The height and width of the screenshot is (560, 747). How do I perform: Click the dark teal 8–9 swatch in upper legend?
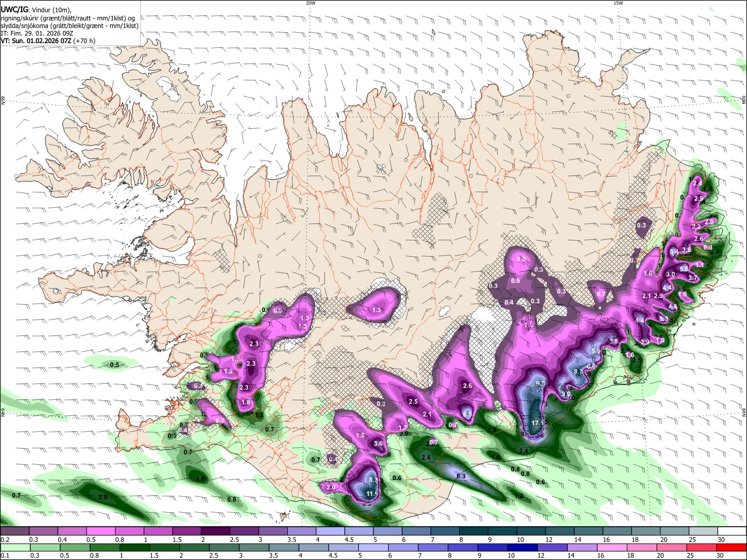click(473, 531)
